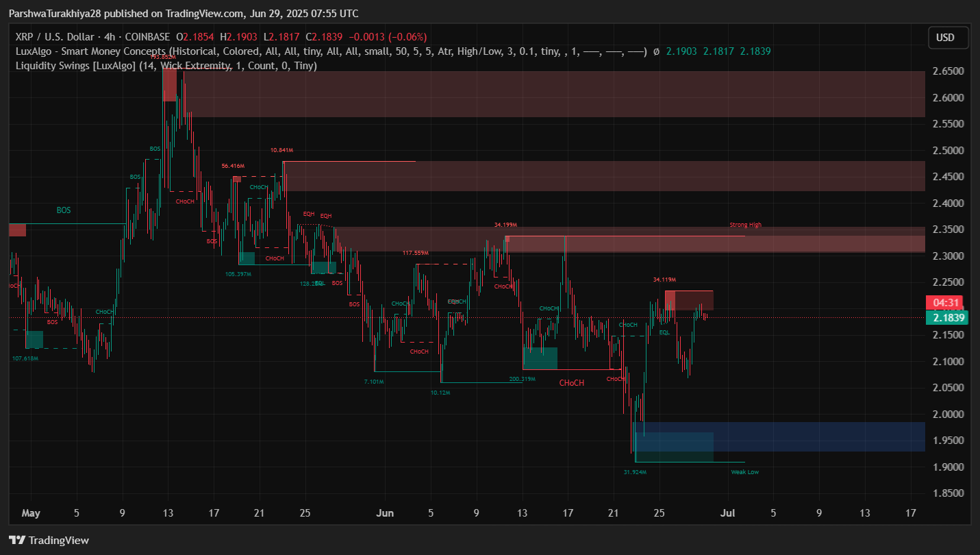Click the topmost red supply zone

pyautogui.click(x=548, y=94)
